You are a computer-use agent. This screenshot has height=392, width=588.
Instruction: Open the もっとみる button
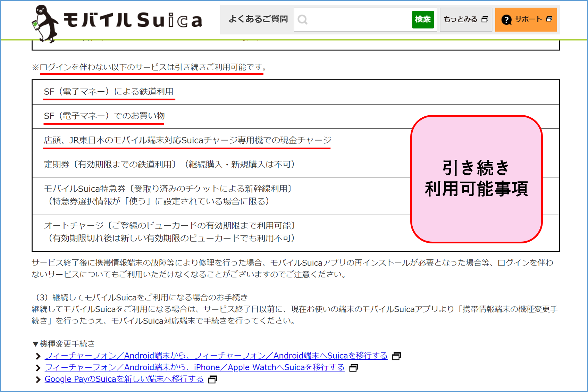[466, 19]
